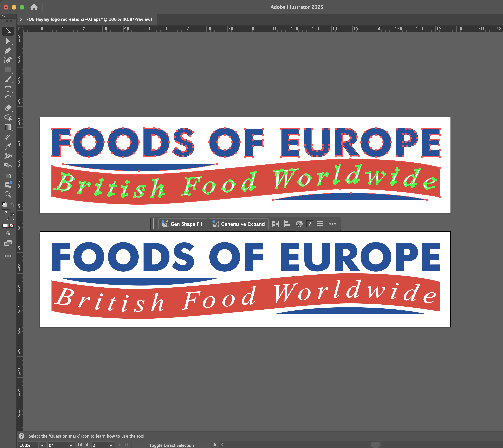
Task: Toggle drawing mode button
Action: (x=8, y=233)
